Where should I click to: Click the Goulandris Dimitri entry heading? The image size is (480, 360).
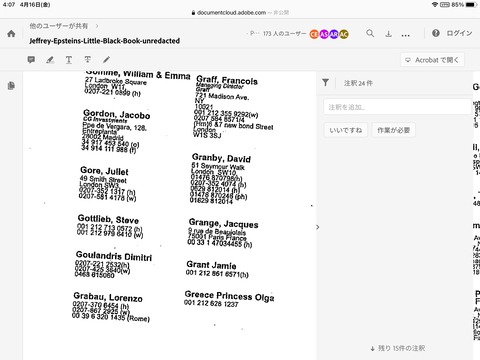[114, 256]
